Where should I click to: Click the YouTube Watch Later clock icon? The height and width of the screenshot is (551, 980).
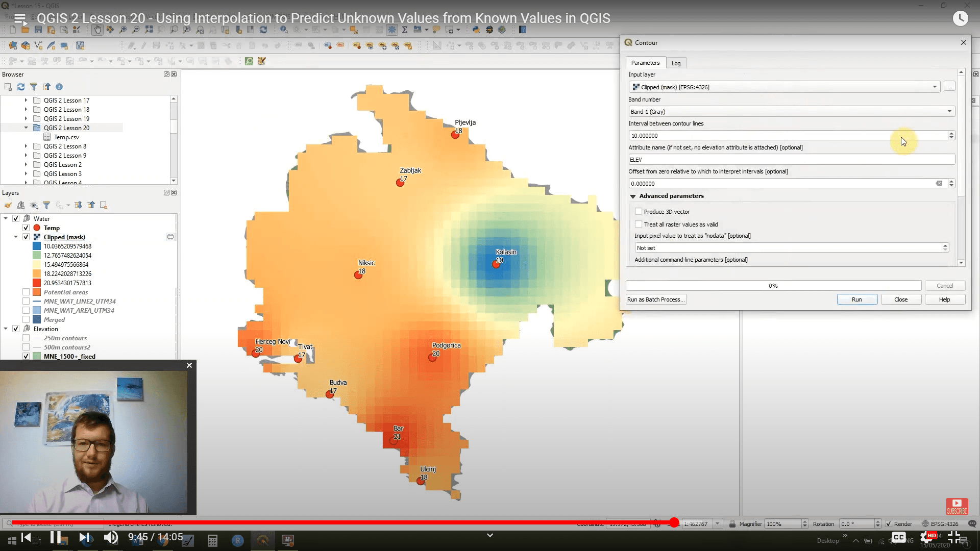pyautogui.click(x=960, y=18)
